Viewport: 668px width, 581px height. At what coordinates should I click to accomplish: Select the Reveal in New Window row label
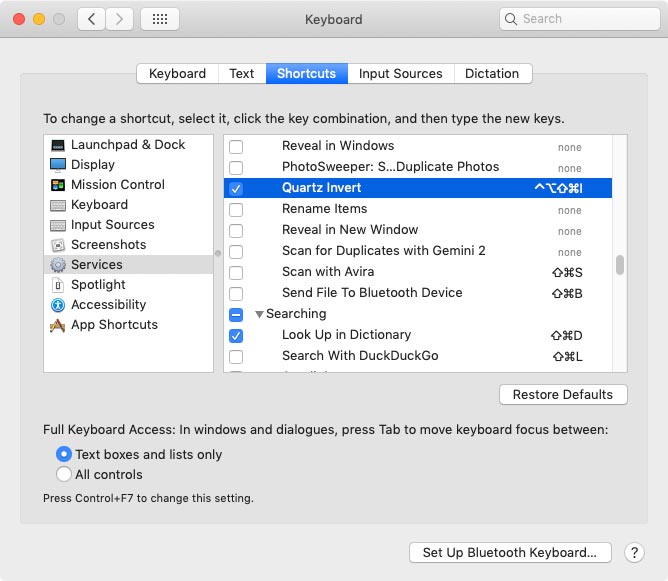[350, 230]
